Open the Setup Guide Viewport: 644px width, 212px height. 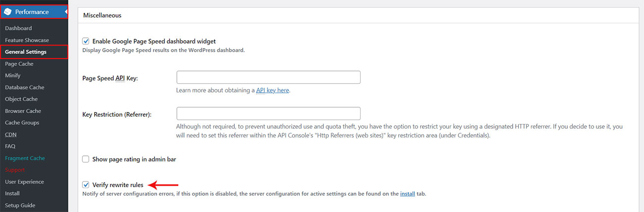(20, 205)
